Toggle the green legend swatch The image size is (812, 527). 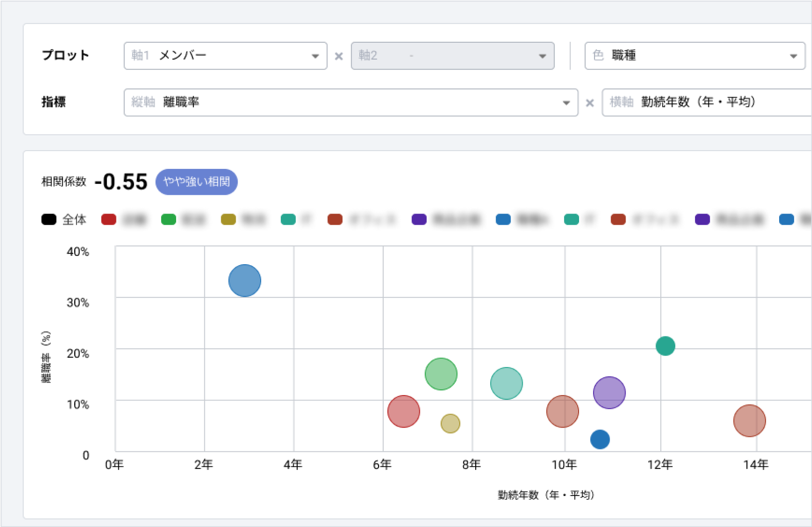pos(169,220)
